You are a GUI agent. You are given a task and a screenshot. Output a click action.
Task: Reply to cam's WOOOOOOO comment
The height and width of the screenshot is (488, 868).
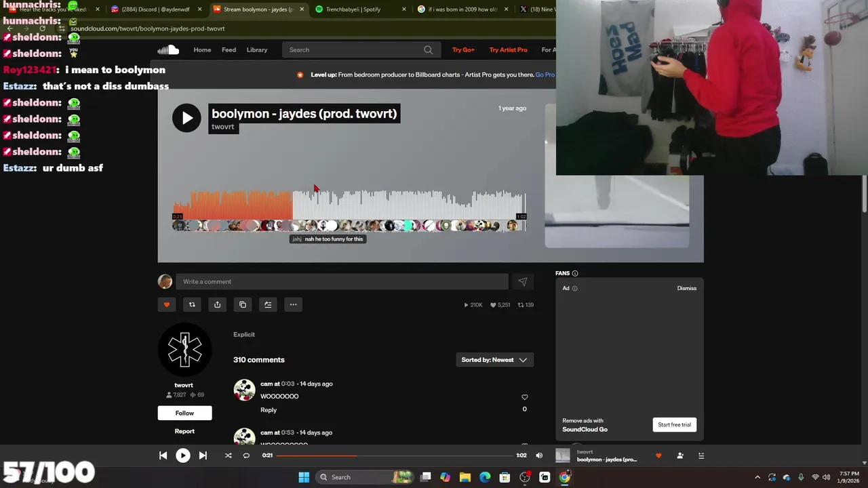pos(269,410)
